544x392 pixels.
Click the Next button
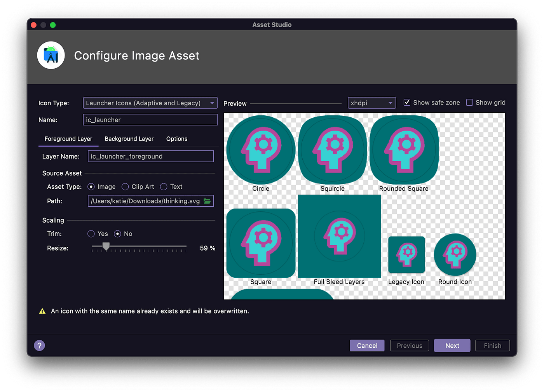(452, 345)
